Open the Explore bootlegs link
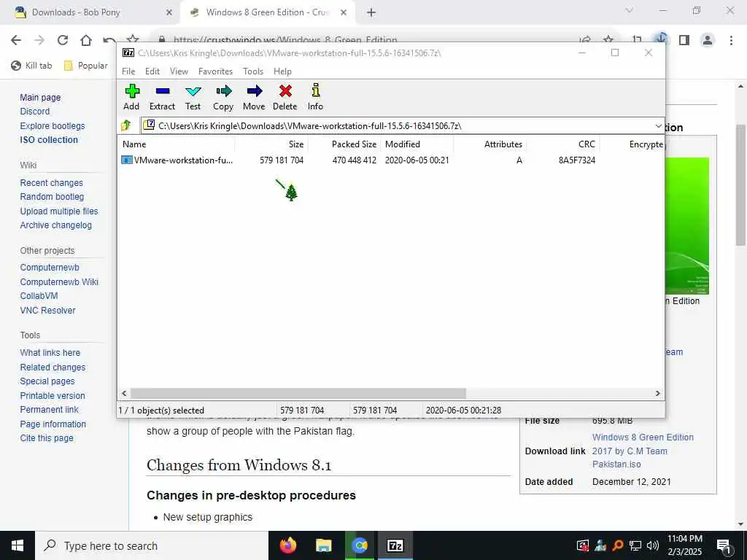This screenshot has width=747, height=560. [53, 126]
